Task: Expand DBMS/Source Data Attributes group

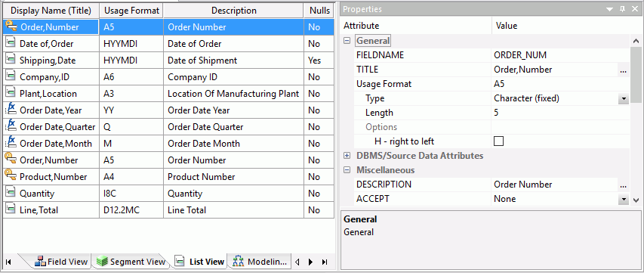Action: tap(347, 156)
